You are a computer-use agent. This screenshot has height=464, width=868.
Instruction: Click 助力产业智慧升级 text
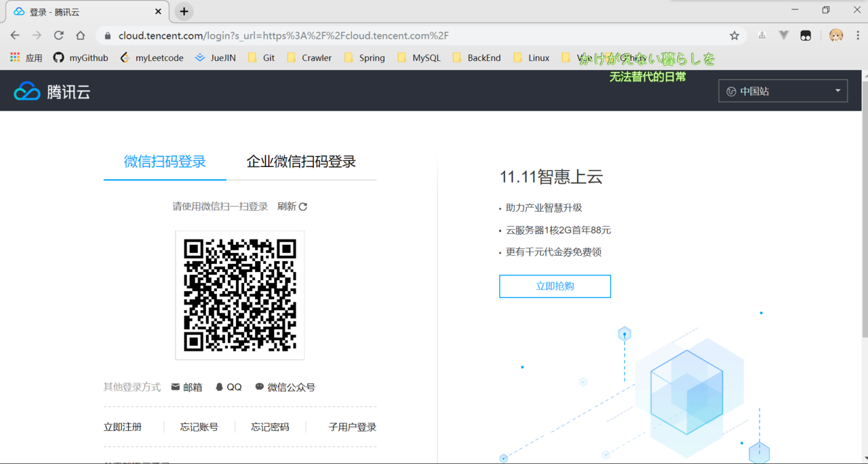[x=544, y=208]
